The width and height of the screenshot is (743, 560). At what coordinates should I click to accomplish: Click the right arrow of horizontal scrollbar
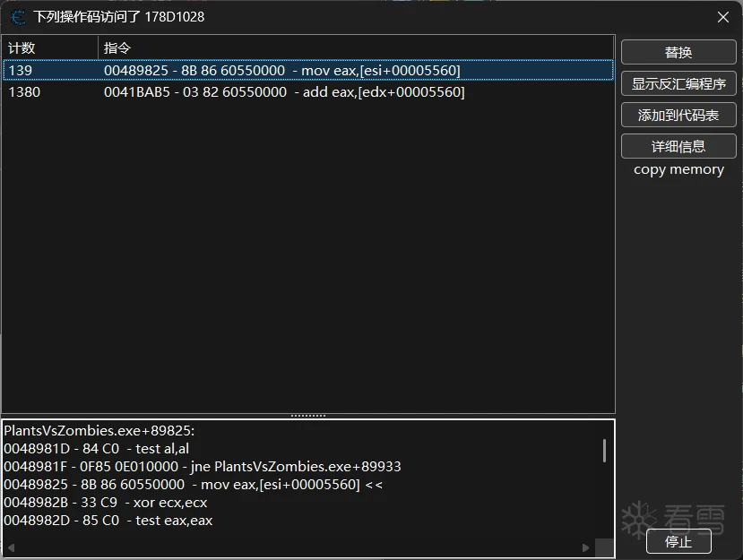pyautogui.click(x=585, y=547)
